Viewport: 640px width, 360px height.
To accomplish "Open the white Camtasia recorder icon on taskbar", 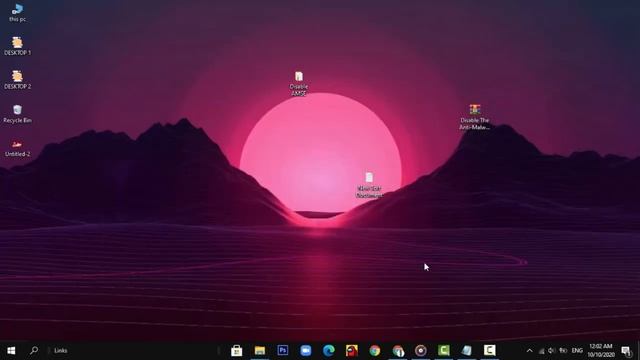I will (490, 350).
